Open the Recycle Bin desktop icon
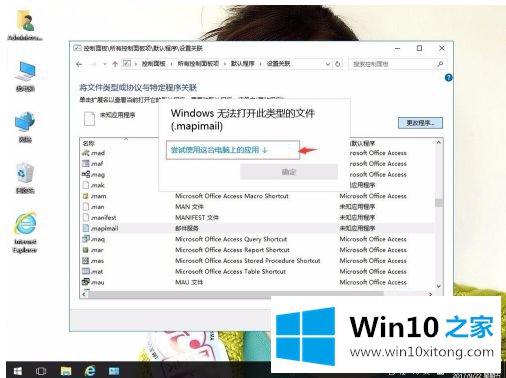 pos(25,178)
